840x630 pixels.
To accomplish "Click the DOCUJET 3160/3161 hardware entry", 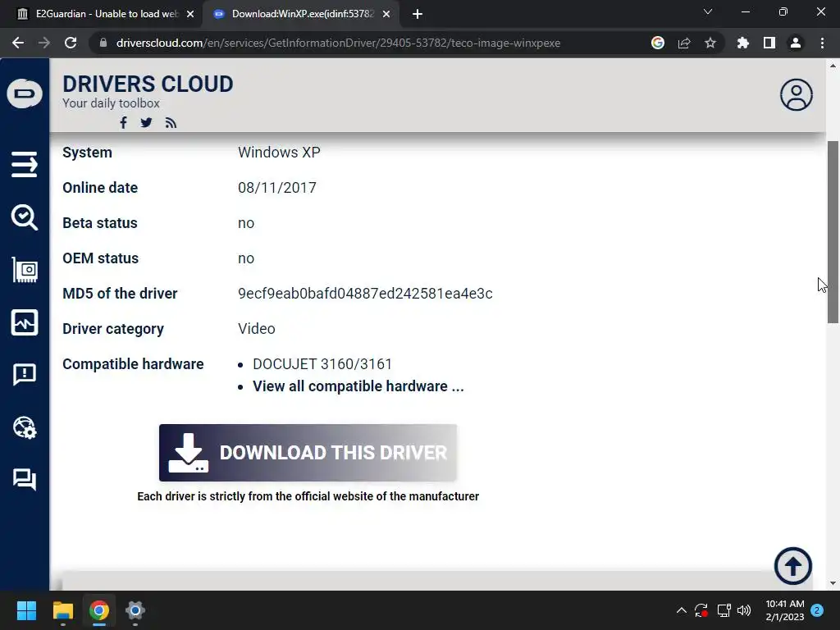I will [x=322, y=364].
